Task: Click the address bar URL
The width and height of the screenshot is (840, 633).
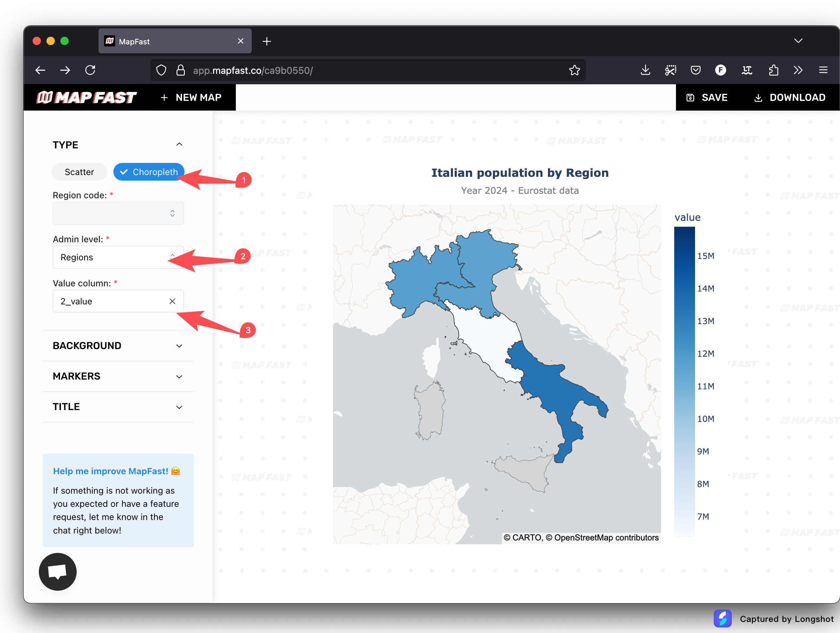Action: 252,71
